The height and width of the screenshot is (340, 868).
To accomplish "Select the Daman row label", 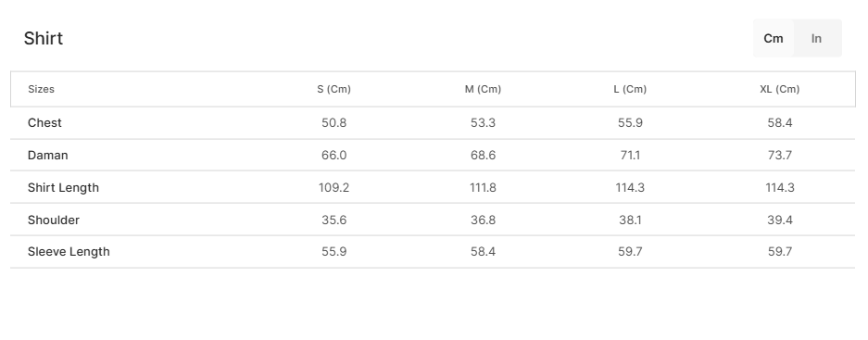I will coord(47,155).
